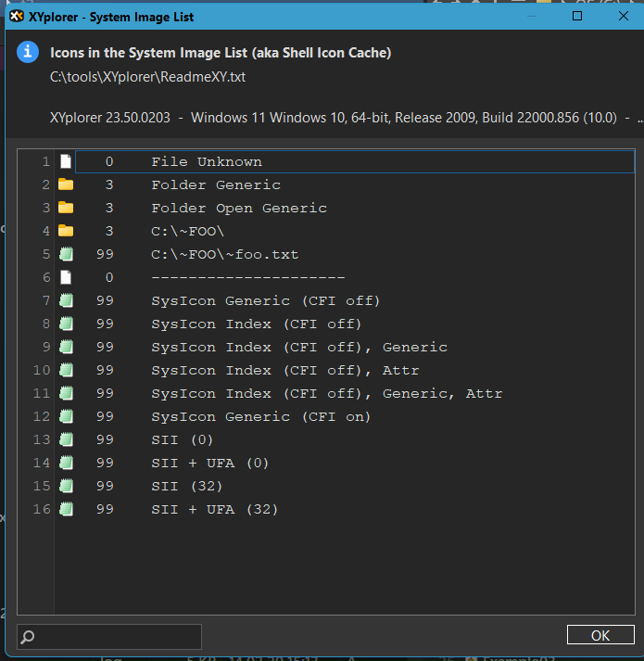
Task: Click the blue info icon in the header
Action: coord(28,52)
